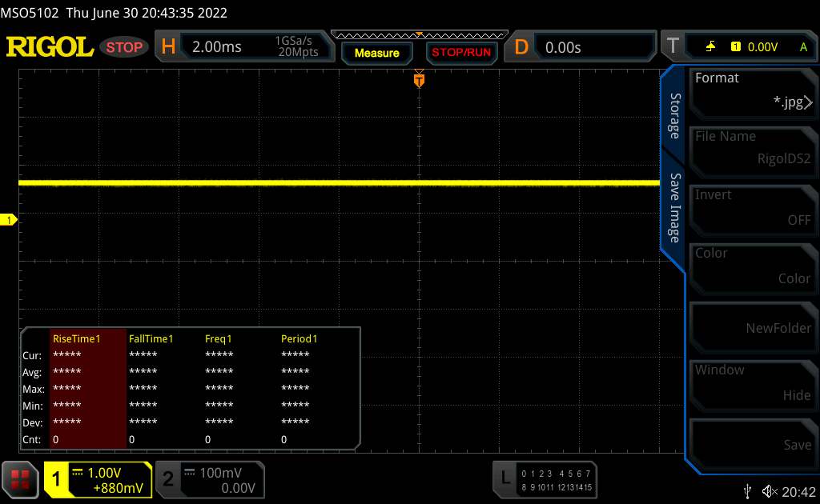Open the red grid function menu icon

pos(22,479)
